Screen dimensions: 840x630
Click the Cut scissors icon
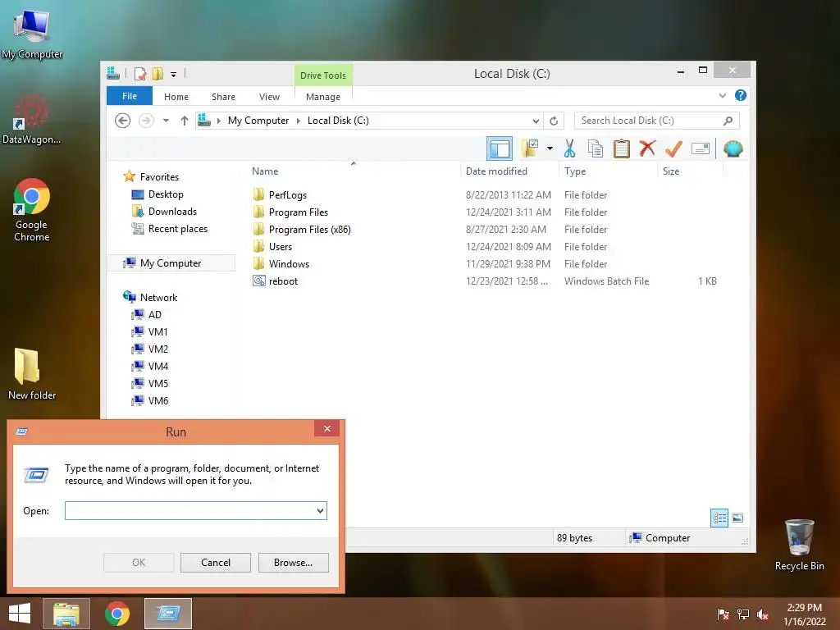point(569,148)
